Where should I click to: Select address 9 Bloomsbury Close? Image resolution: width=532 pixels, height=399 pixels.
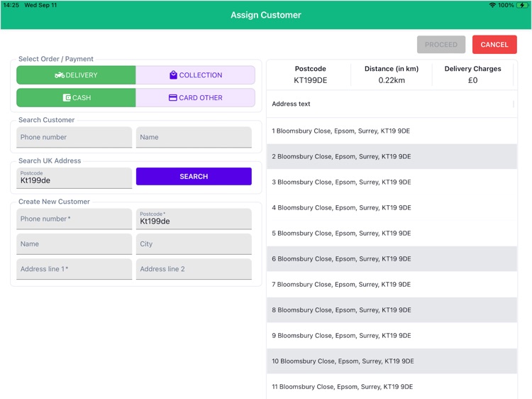point(392,336)
